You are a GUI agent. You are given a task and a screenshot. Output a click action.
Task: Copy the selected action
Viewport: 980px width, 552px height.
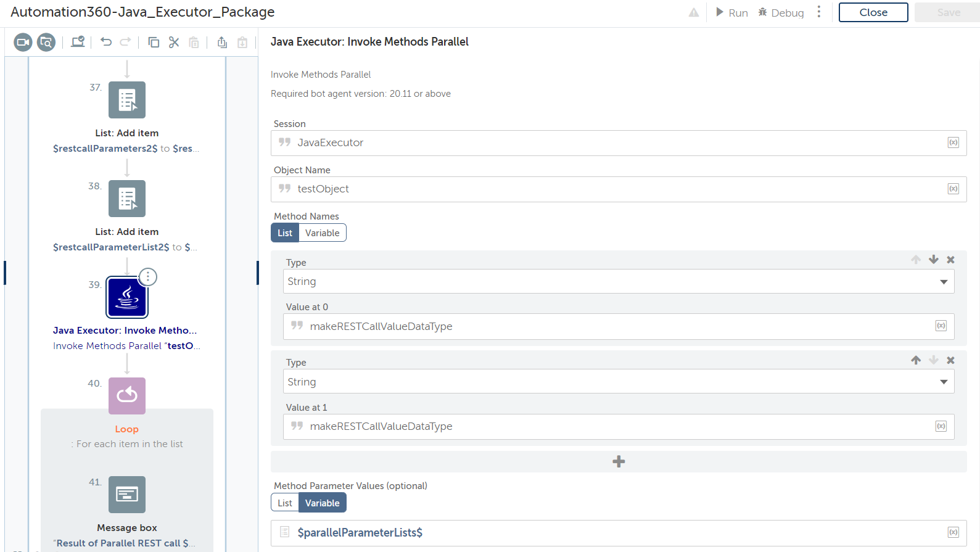pyautogui.click(x=154, y=42)
